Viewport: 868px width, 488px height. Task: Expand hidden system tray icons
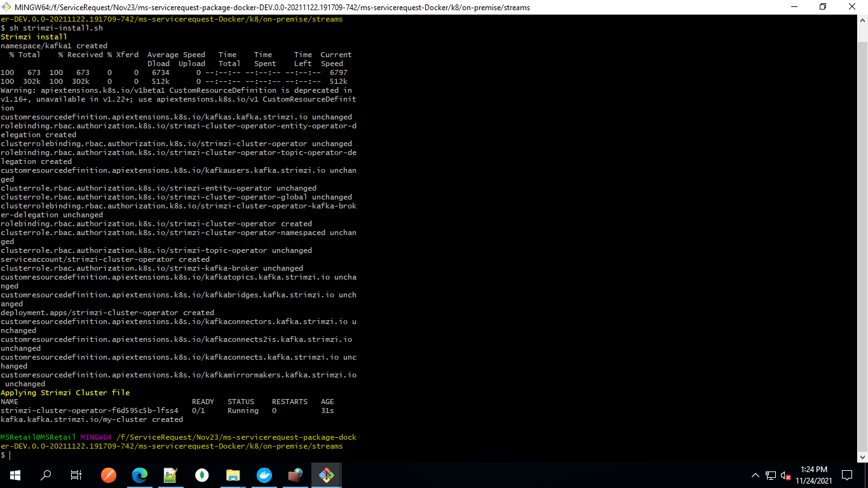756,475
